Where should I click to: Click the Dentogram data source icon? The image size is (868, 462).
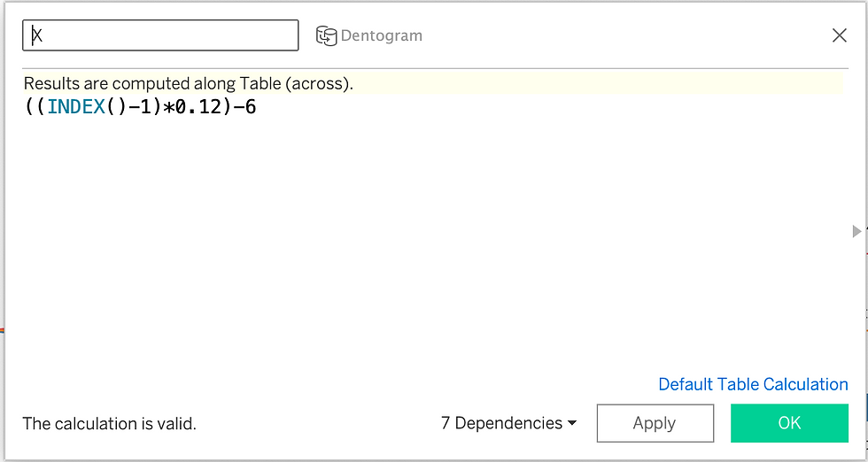(326, 36)
